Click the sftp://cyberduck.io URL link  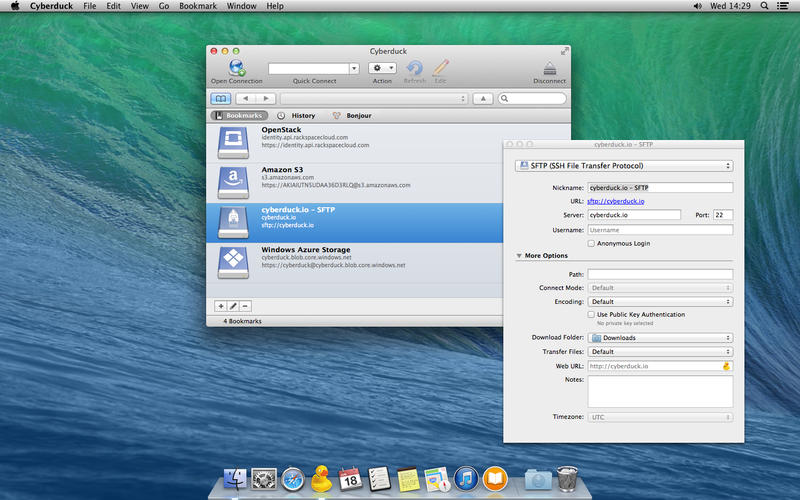(615, 201)
